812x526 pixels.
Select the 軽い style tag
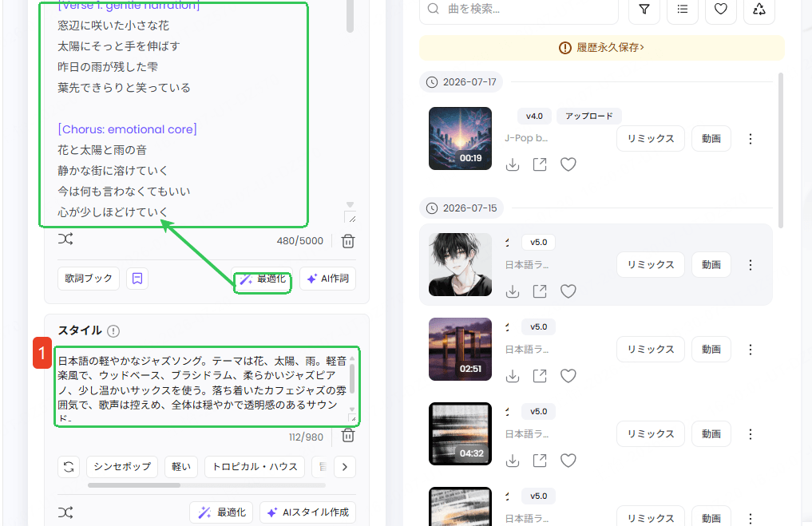pos(181,466)
